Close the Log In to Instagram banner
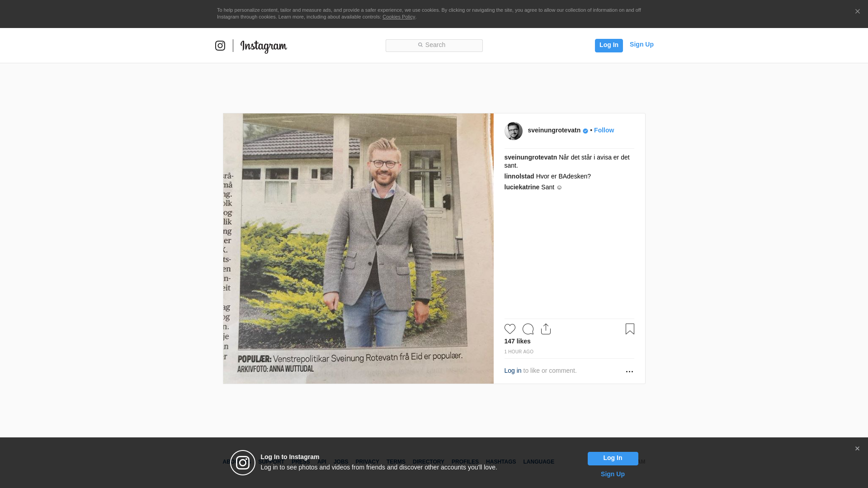868x488 pixels. 857,449
